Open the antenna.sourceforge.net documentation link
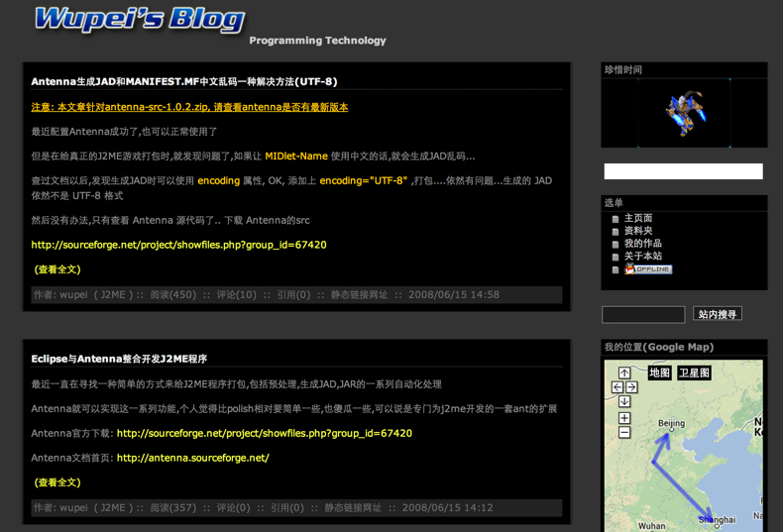 (x=192, y=458)
